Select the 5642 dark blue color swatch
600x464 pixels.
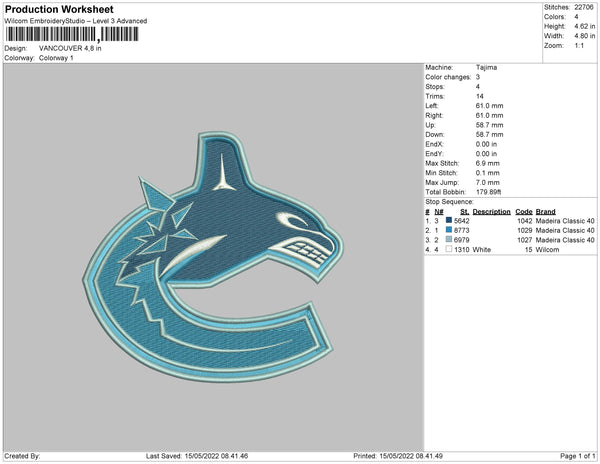click(449, 220)
